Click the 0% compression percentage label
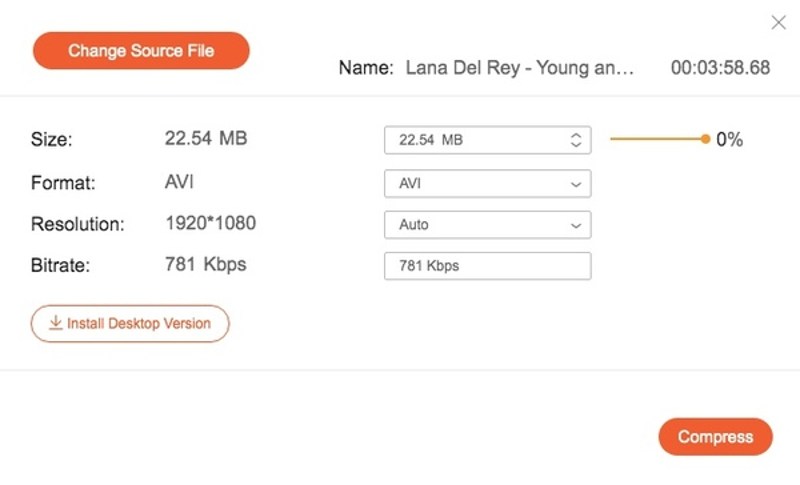The image size is (800, 485). point(730,140)
